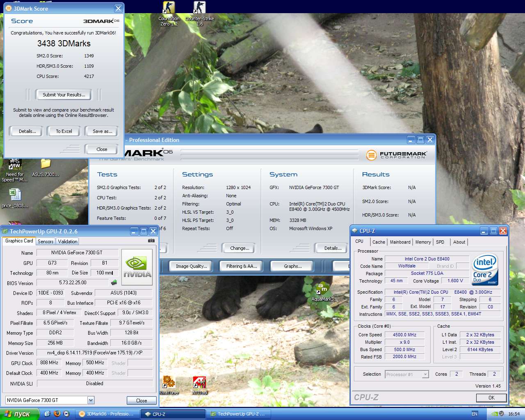Select the CPU tab in CPU-Z
Image resolution: width=525 pixels, height=420 pixels.
coord(359,241)
